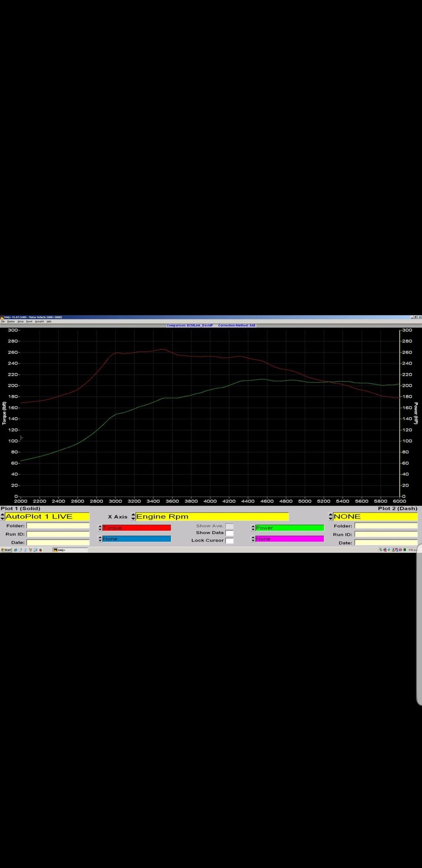Open the Setup menu
Image resolution: width=422 pixels, height=868 pixels.
pos(20,322)
